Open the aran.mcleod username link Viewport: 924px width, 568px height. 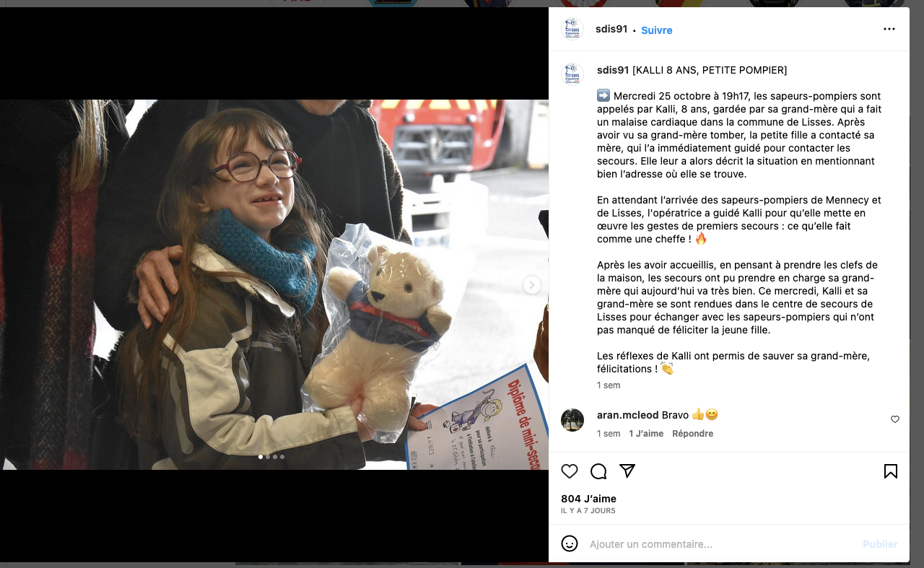pyautogui.click(x=627, y=415)
